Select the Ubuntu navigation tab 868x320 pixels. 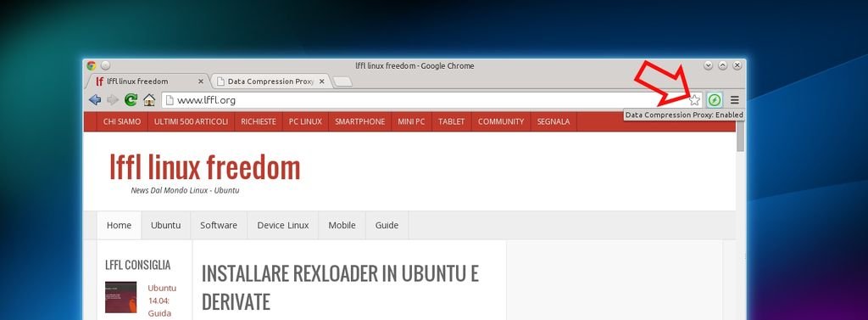(166, 225)
